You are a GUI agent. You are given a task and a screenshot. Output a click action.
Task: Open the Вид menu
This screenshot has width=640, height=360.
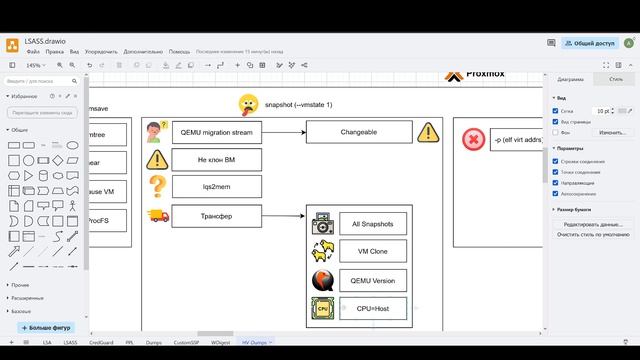pyautogui.click(x=74, y=52)
